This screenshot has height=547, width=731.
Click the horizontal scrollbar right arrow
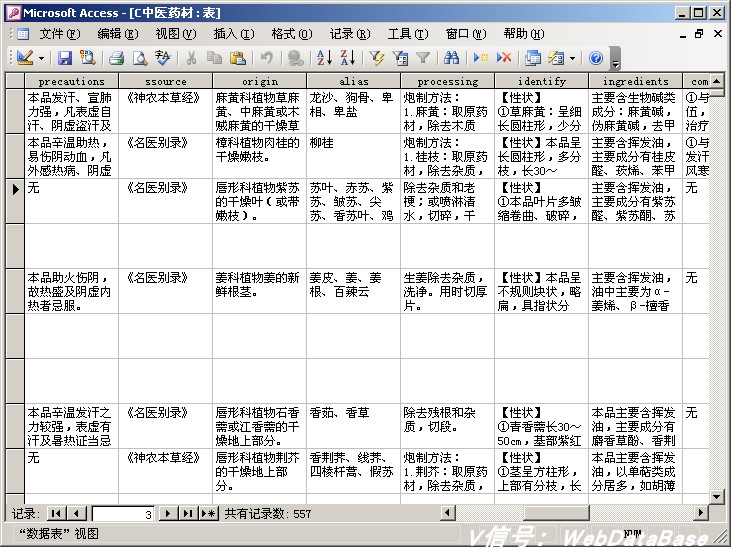coord(700,513)
